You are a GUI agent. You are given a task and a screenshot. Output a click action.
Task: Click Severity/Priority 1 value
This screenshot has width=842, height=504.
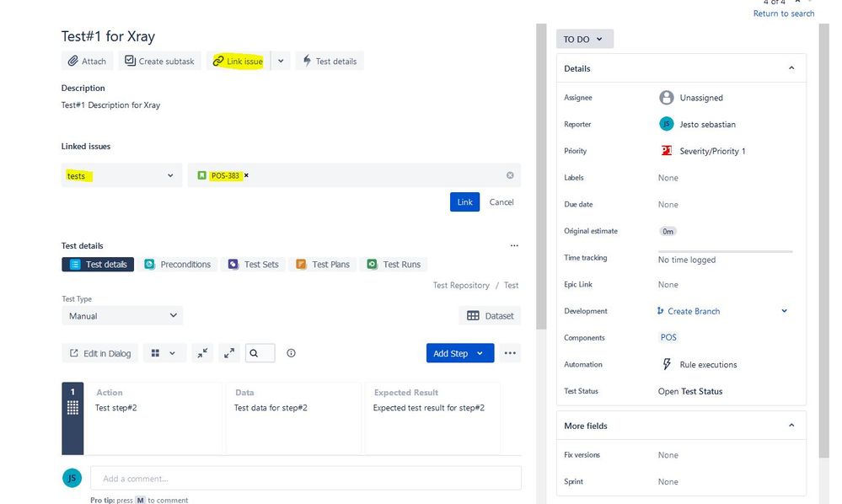click(x=712, y=152)
